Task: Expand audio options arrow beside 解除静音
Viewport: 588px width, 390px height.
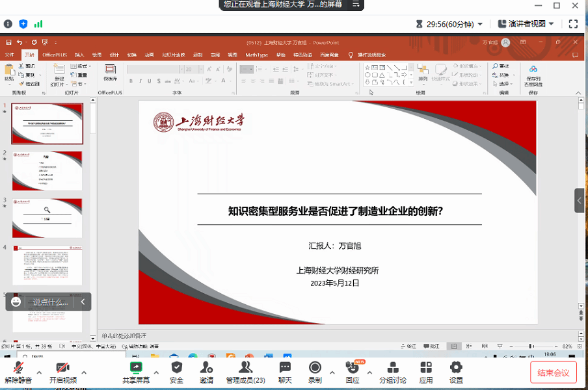Action: click(x=38, y=373)
